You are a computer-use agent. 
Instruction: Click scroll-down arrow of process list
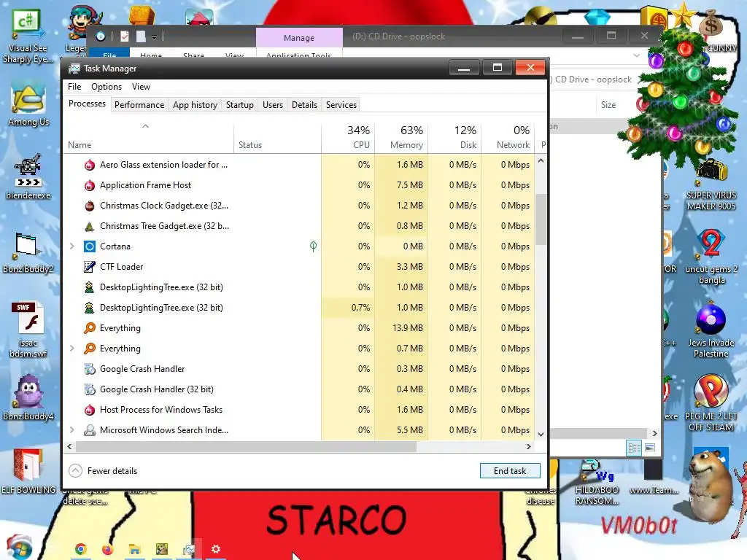click(541, 435)
